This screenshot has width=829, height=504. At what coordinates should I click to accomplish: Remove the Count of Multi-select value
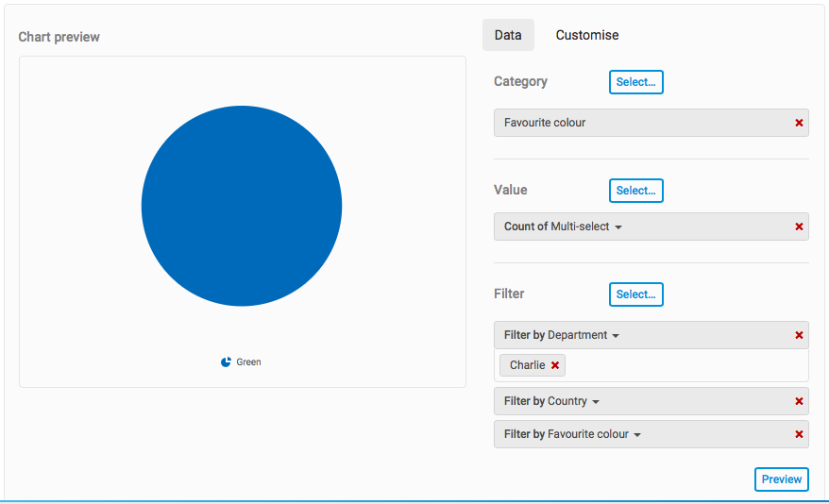coord(799,227)
